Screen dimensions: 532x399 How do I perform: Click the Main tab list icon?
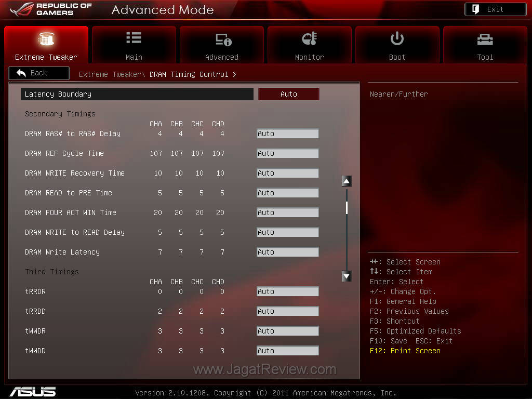(x=134, y=38)
